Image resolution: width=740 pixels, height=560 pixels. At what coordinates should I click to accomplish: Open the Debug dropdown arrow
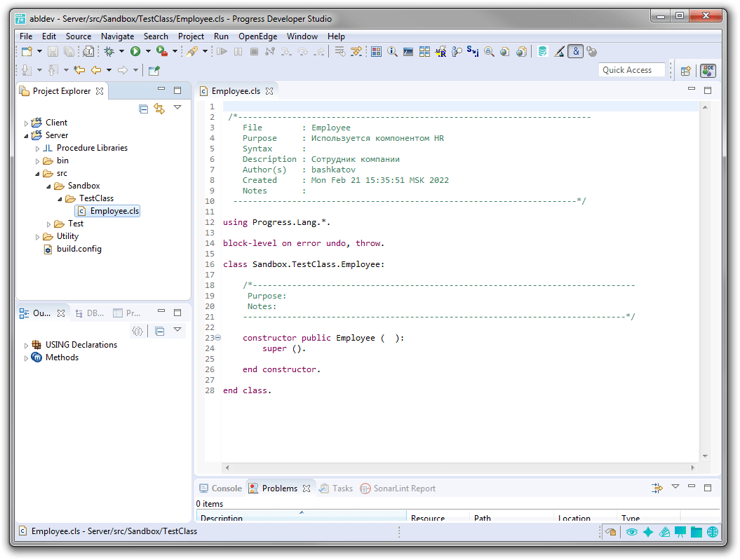click(x=122, y=51)
